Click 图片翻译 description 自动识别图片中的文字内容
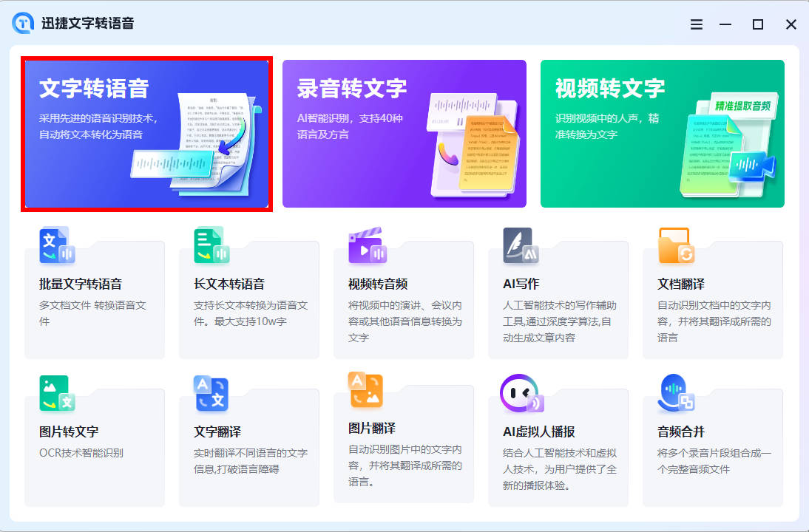This screenshot has height=532, width=809. pos(405,465)
